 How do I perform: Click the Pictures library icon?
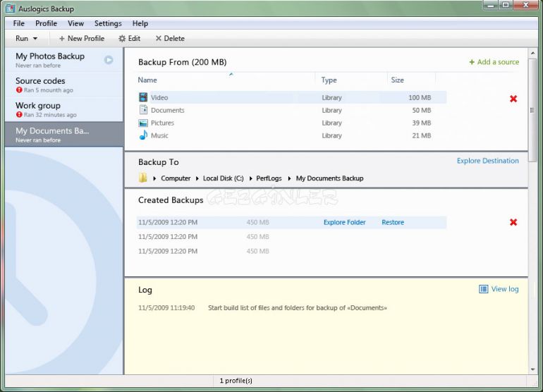143,123
